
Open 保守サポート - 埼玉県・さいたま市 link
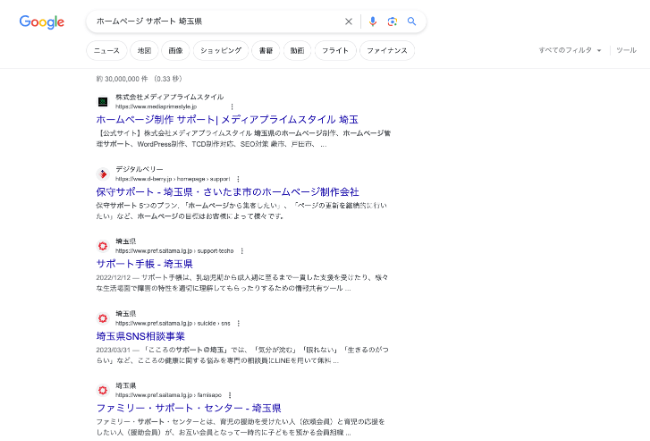(x=228, y=192)
